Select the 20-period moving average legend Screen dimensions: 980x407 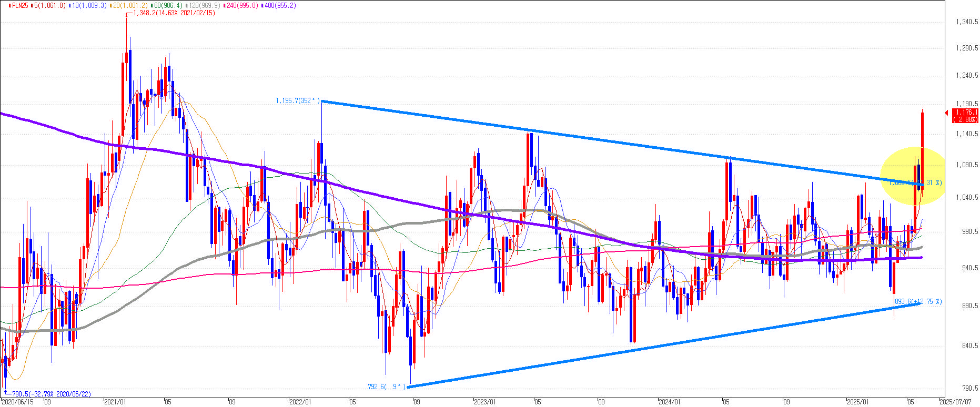pos(129,5)
